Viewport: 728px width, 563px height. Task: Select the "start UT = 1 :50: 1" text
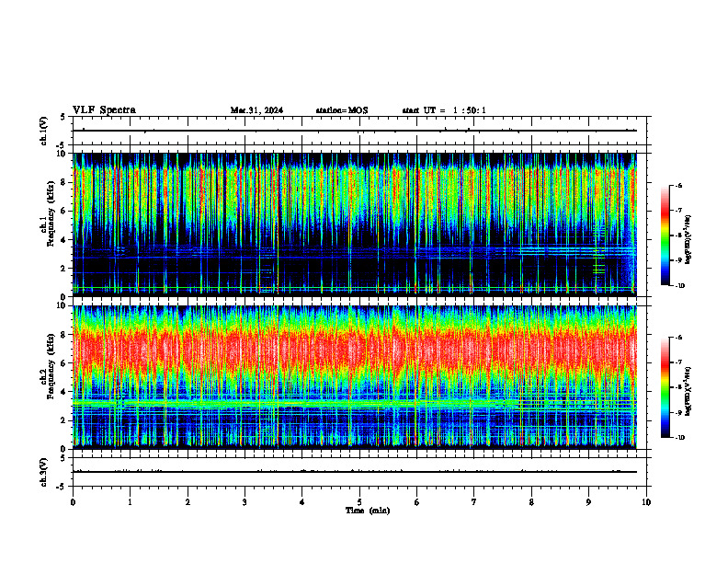pos(444,110)
